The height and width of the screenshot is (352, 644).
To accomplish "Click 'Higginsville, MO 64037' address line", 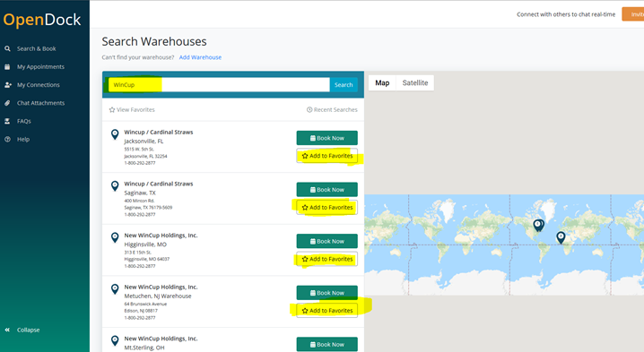I will click(x=146, y=259).
